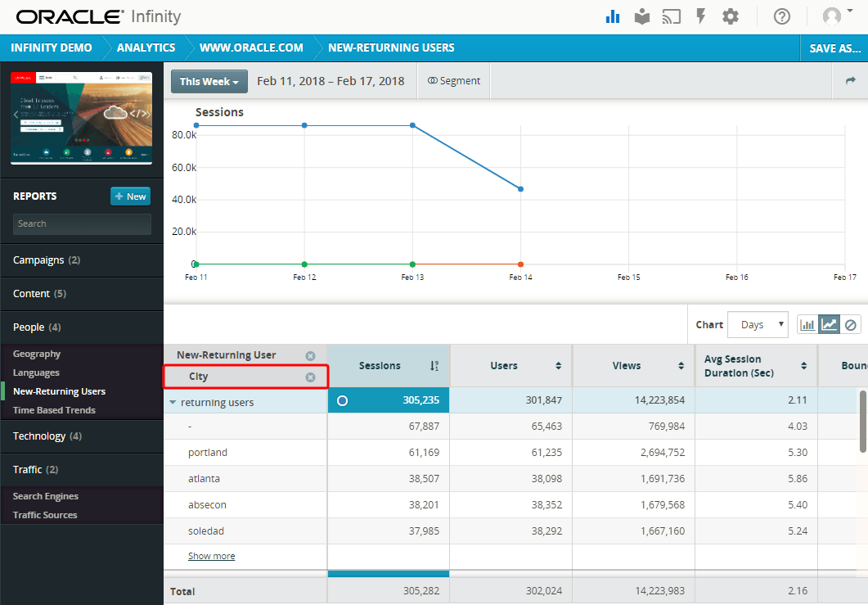Open the help question mark icon
Screen dimensions: 868x605
click(x=781, y=16)
